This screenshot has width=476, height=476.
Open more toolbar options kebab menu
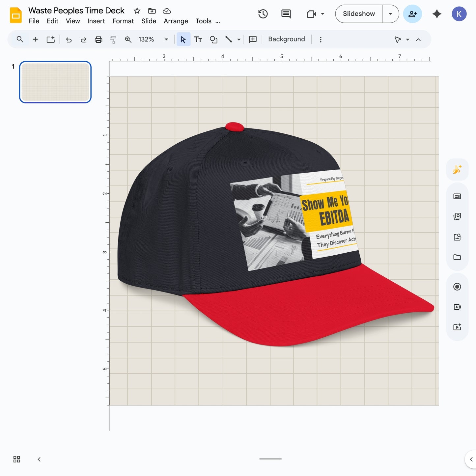(321, 40)
